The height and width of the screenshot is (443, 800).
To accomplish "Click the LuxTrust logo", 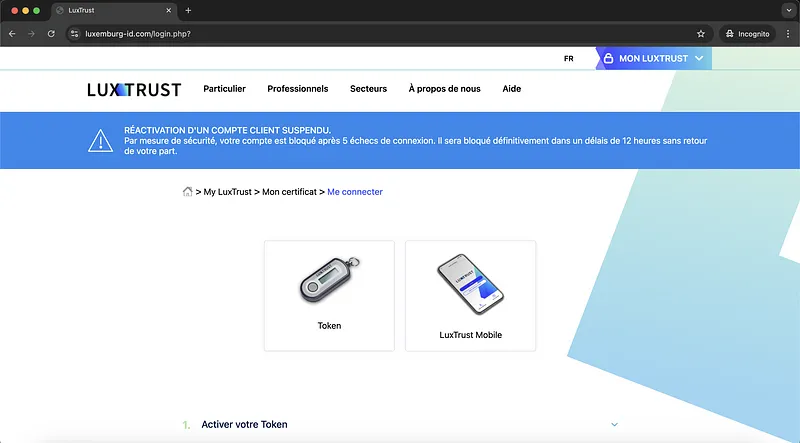I will (134, 90).
